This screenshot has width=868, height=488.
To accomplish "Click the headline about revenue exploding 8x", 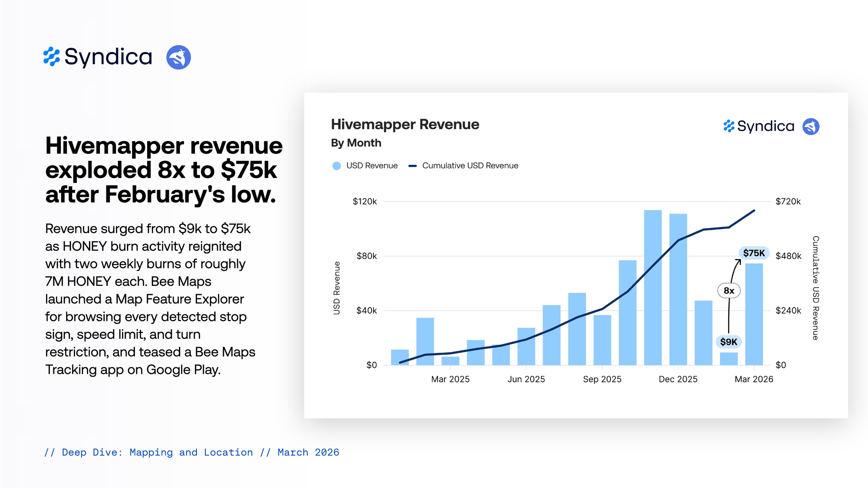I will [164, 170].
